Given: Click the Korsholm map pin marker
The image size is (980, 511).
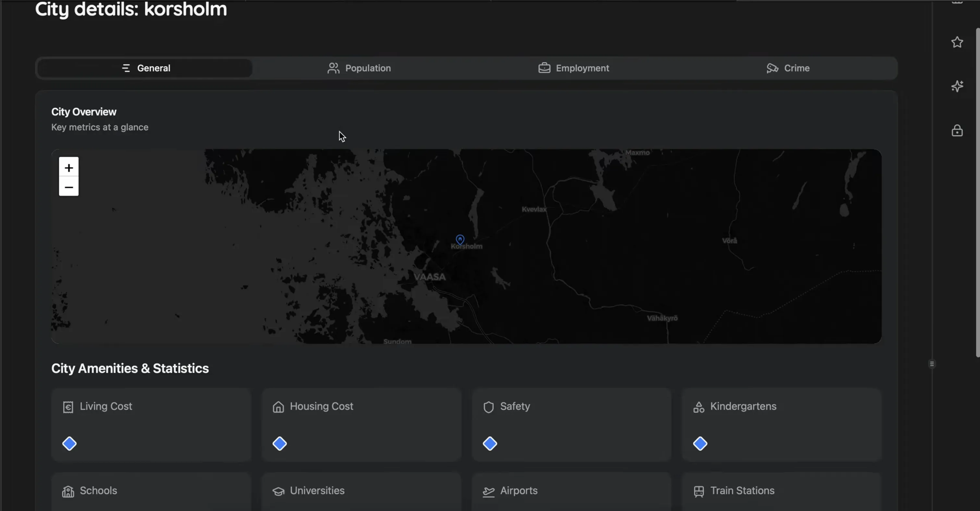Looking at the screenshot, I should click(x=460, y=239).
